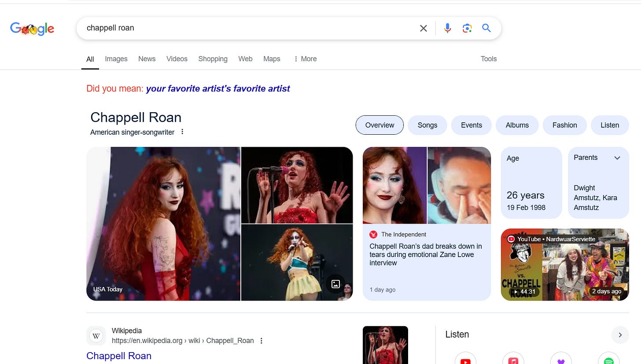Switch to Videos tab
This screenshot has width=641, height=364.
point(177,59)
